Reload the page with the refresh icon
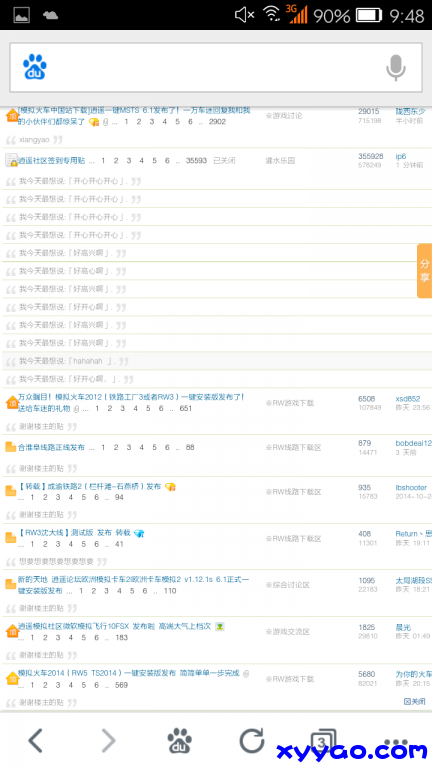This screenshot has height=768, width=432. click(252, 740)
